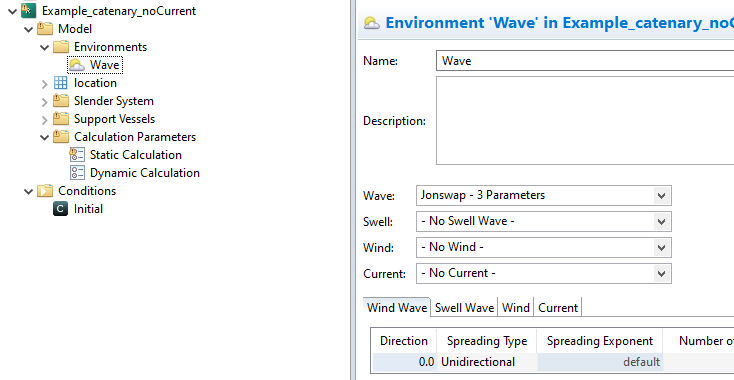
Task: Click the Slender System folder icon
Action: coord(61,101)
